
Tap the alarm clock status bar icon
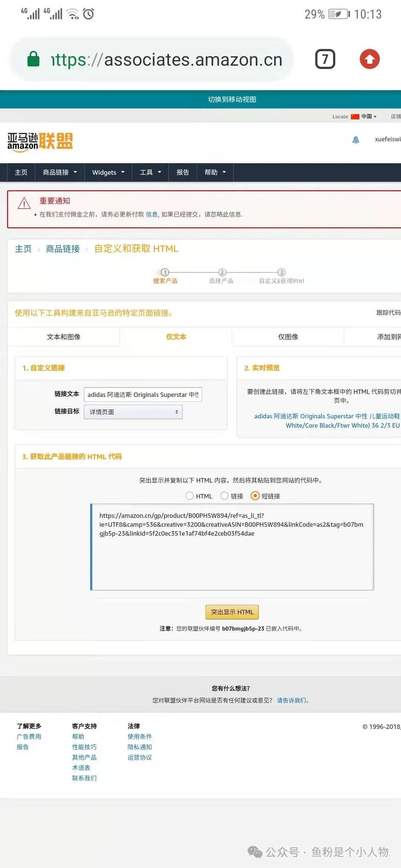tap(88, 14)
